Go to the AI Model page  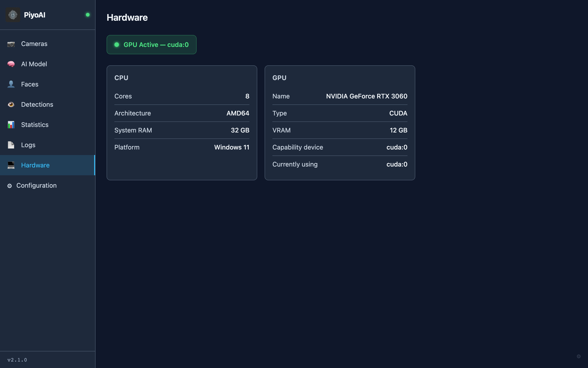(48, 64)
